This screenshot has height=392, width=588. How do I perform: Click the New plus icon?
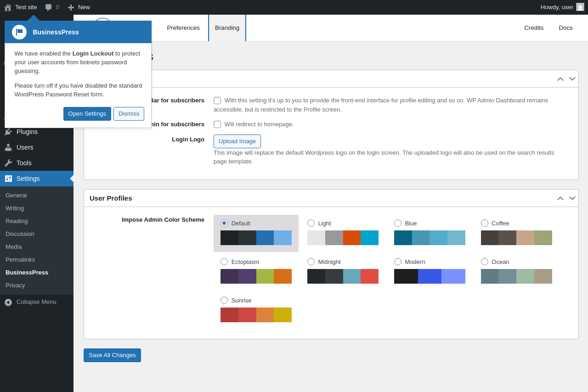[x=71, y=7]
